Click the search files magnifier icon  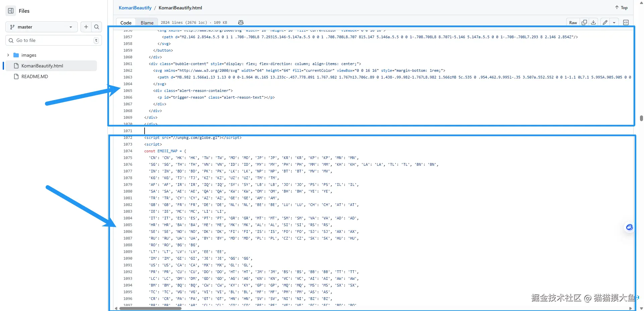pos(97,27)
